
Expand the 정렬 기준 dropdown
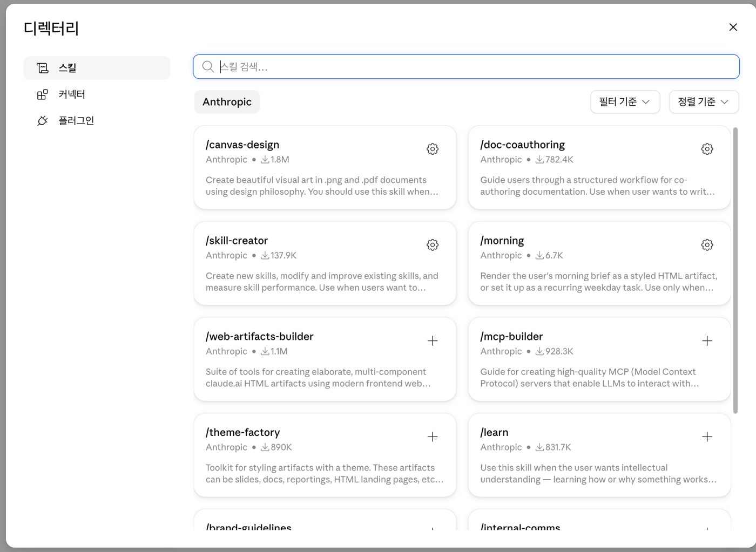[x=704, y=102]
